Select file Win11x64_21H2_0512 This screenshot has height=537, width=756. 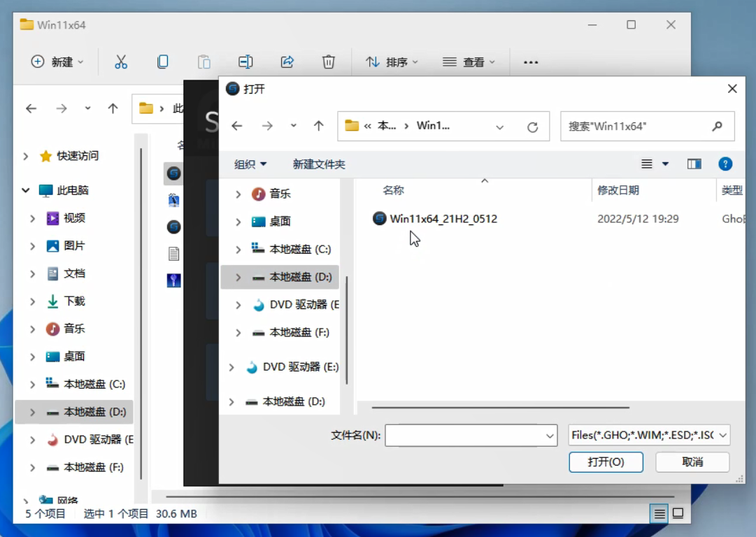[x=443, y=219]
